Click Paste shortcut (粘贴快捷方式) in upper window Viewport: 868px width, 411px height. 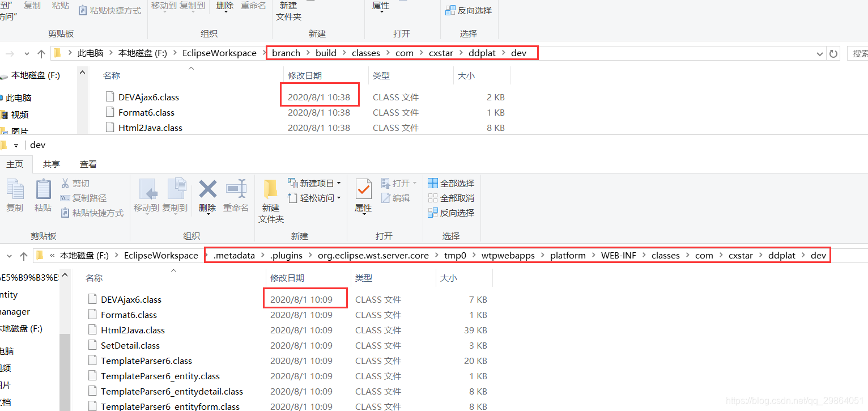pos(109,11)
